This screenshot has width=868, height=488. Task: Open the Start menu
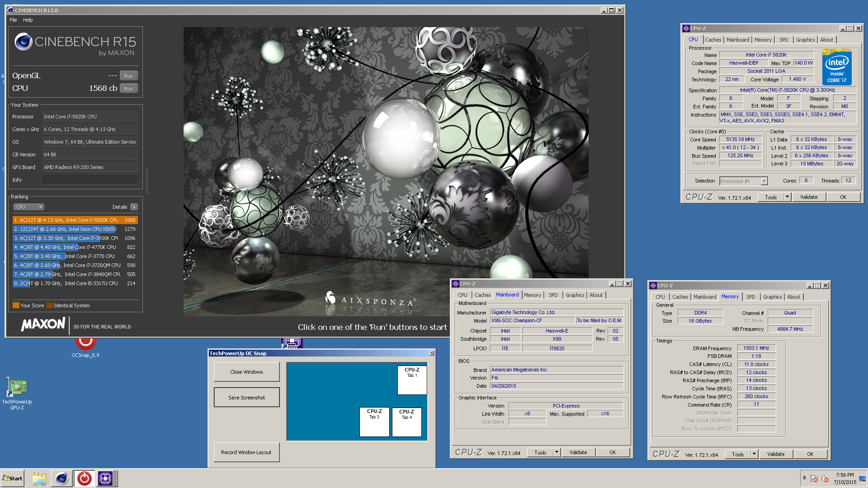point(12,479)
